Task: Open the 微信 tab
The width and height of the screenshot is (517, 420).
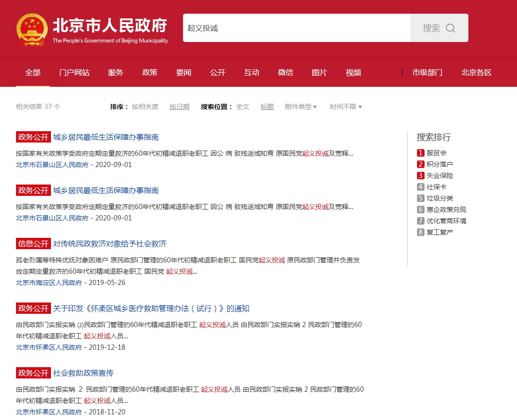Action: [285, 73]
